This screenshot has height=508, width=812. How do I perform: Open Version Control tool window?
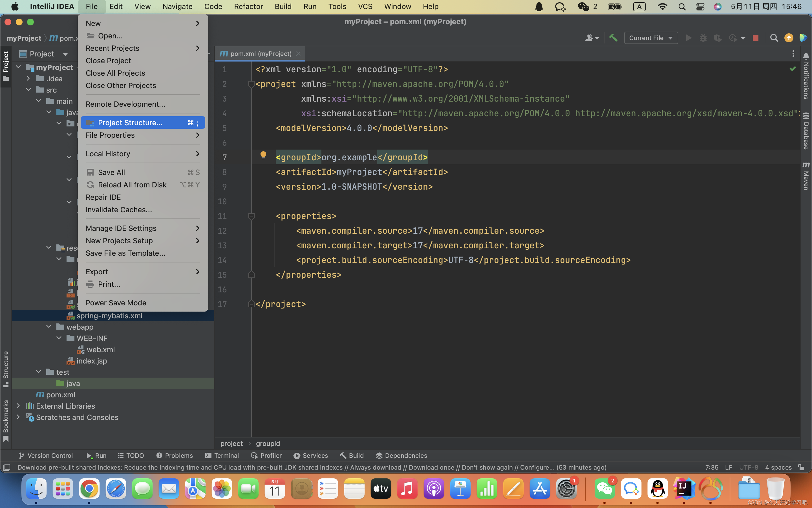pyautogui.click(x=46, y=456)
